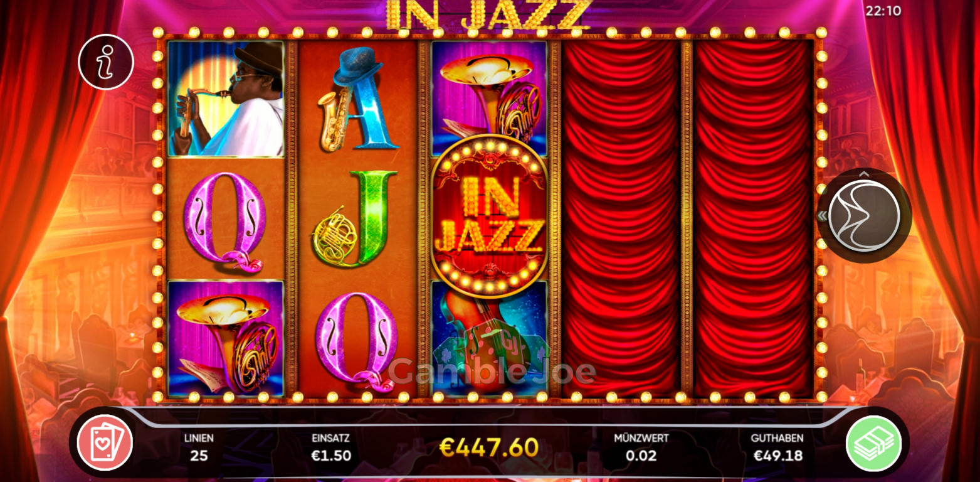
Task: Select the saxophone player symbol
Action: point(226,99)
